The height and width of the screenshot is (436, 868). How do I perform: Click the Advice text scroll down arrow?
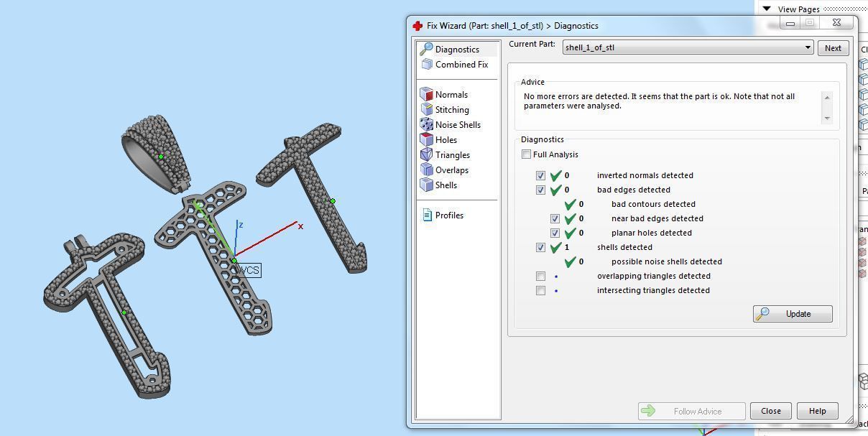pos(826,118)
